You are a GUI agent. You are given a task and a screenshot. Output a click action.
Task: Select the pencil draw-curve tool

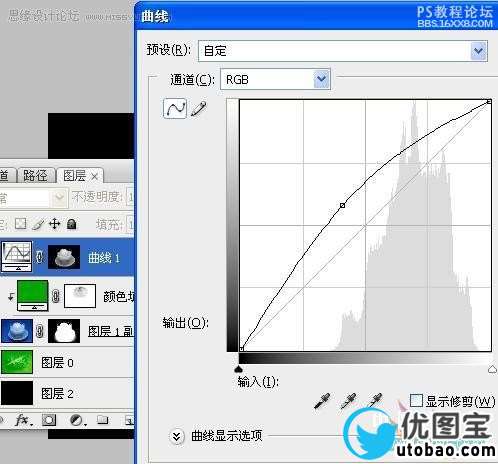click(x=199, y=109)
